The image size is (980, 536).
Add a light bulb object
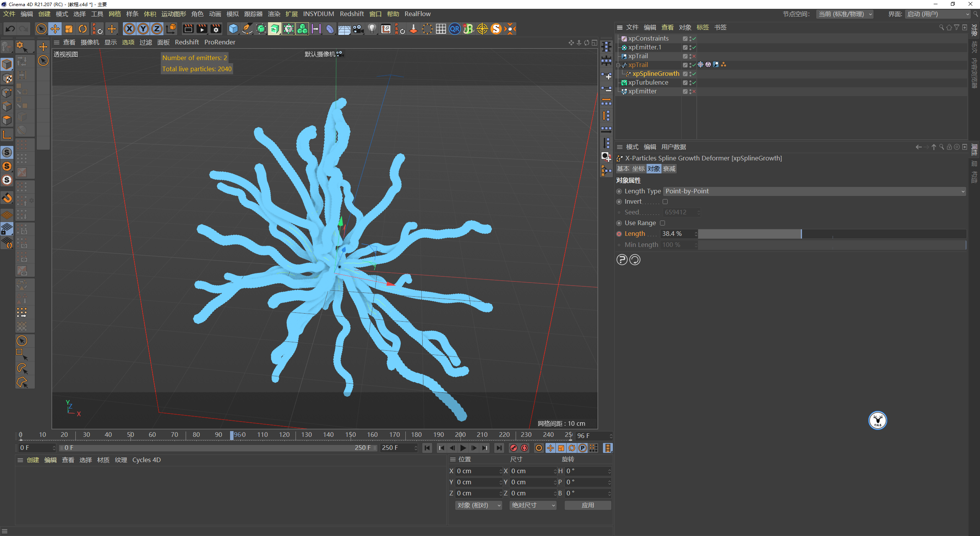click(372, 29)
